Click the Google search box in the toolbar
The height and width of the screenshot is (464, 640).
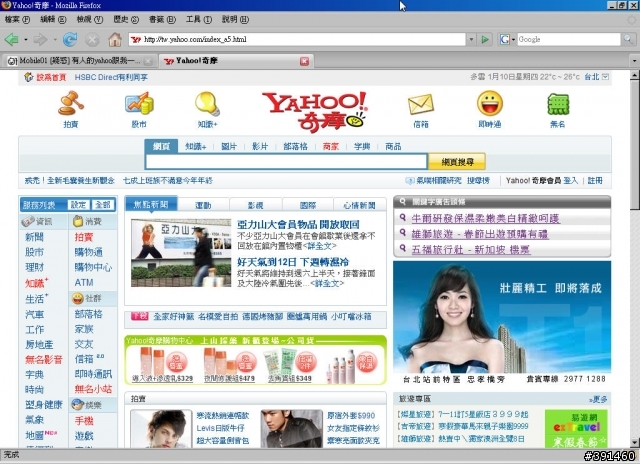pos(569,40)
